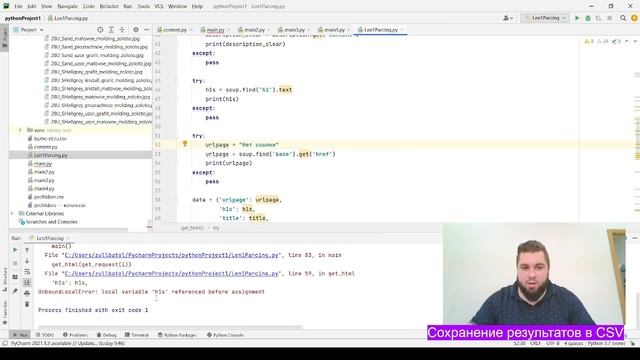Open Search Everywhere magnifier icon

[623, 18]
